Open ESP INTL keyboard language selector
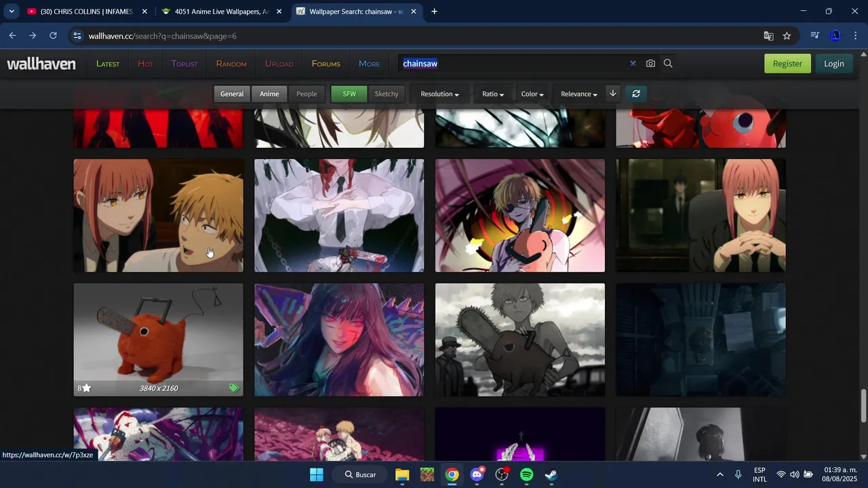The width and height of the screenshot is (868, 488). click(759, 474)
